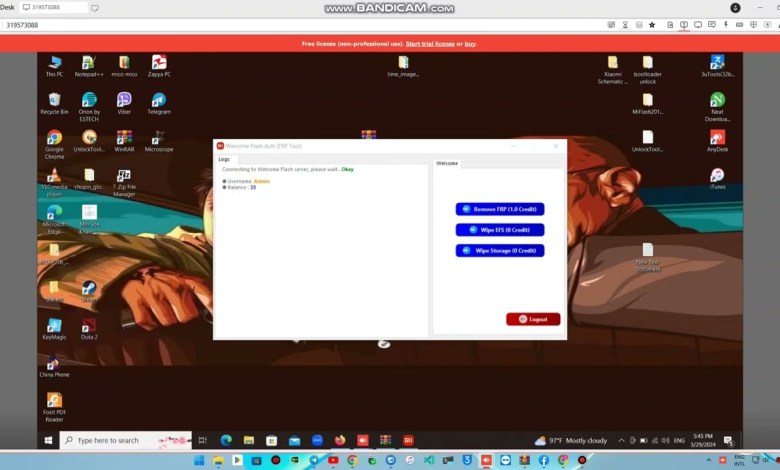This screenshot has height=470, width=780.
Task: Open the 319573088 AnyDesk session tab
Action: pos(53,7)
